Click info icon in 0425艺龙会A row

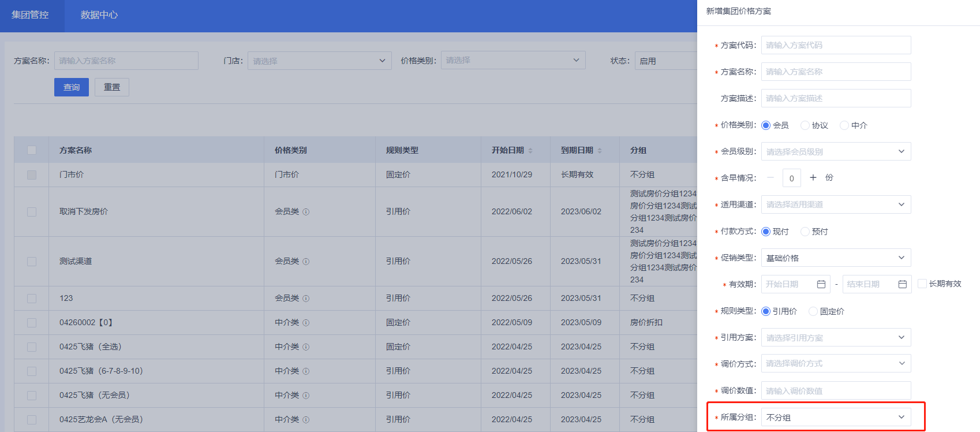point(306,420)
